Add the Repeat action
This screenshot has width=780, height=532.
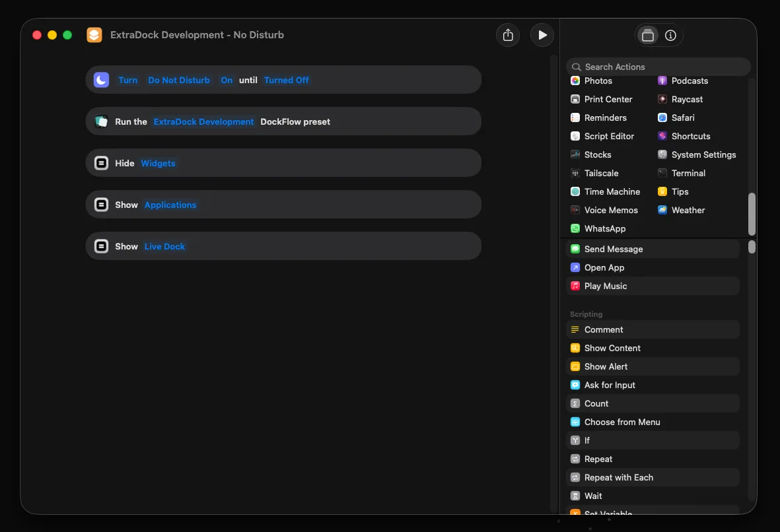pyautogui.click(x=653, y=459)
